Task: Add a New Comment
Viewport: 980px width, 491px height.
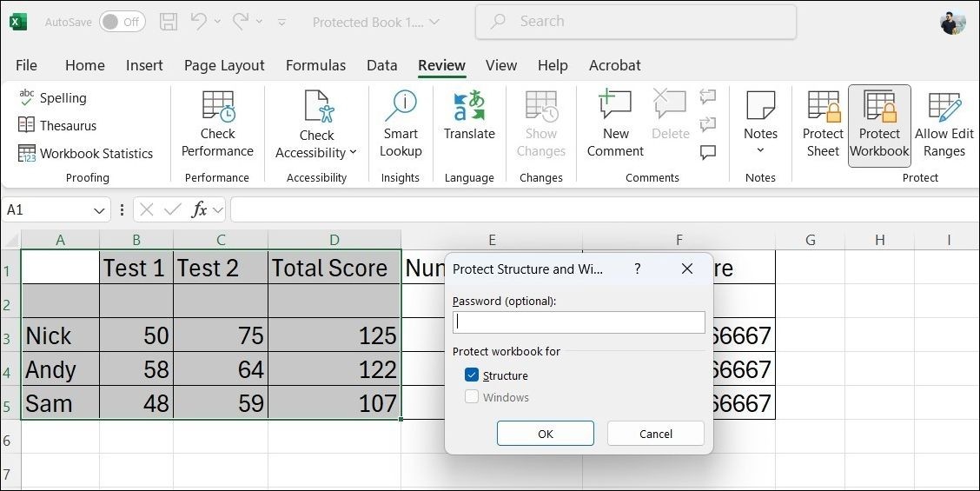Action: pyautogui.click(x=616, y=124)
